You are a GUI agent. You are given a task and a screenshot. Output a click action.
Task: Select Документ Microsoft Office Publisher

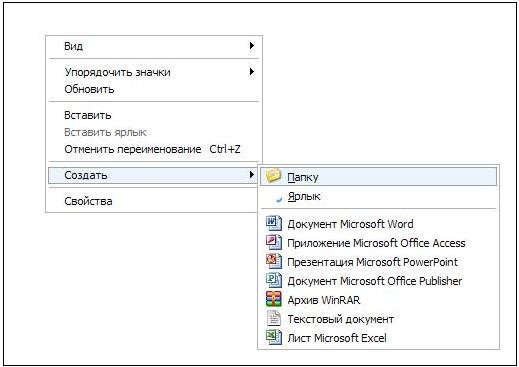click(378, 281)
